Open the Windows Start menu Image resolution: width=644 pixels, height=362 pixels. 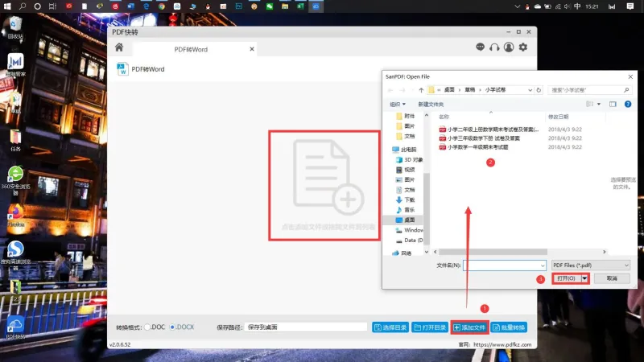click(7, 6)
